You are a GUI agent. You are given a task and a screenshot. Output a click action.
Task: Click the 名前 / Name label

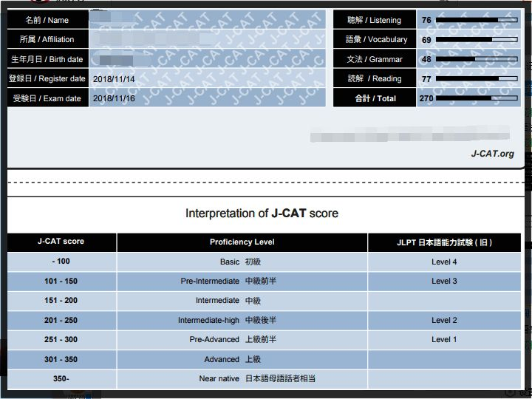click(x=47, y=20)
